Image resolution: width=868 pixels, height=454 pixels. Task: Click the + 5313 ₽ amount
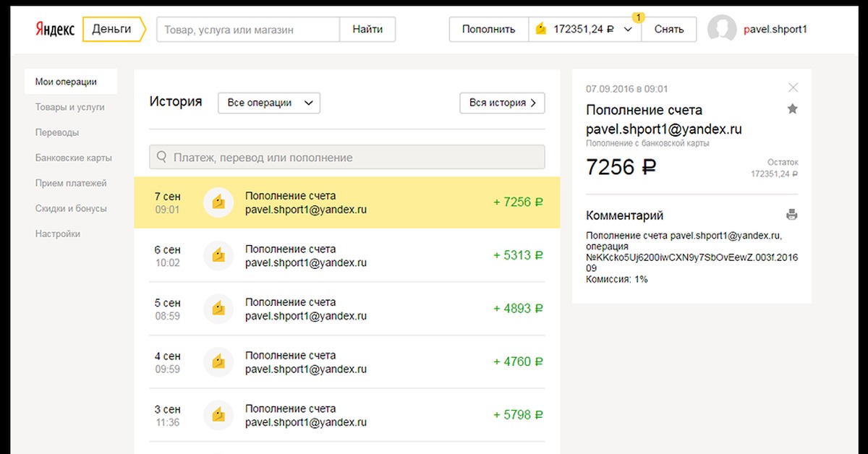point(518,255)
